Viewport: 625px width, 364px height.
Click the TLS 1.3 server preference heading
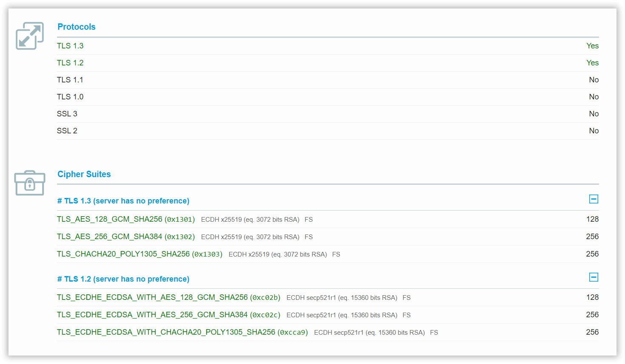point(123,201)
